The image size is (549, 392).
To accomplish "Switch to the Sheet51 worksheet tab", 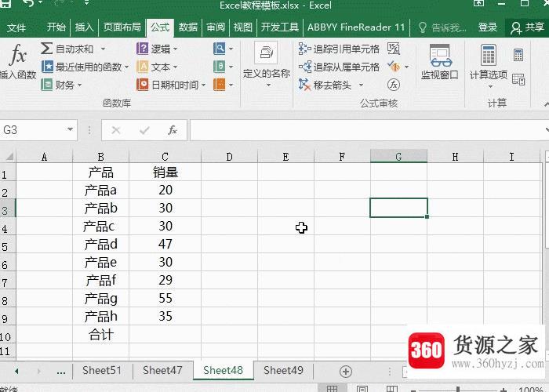I will pos(102,370).
